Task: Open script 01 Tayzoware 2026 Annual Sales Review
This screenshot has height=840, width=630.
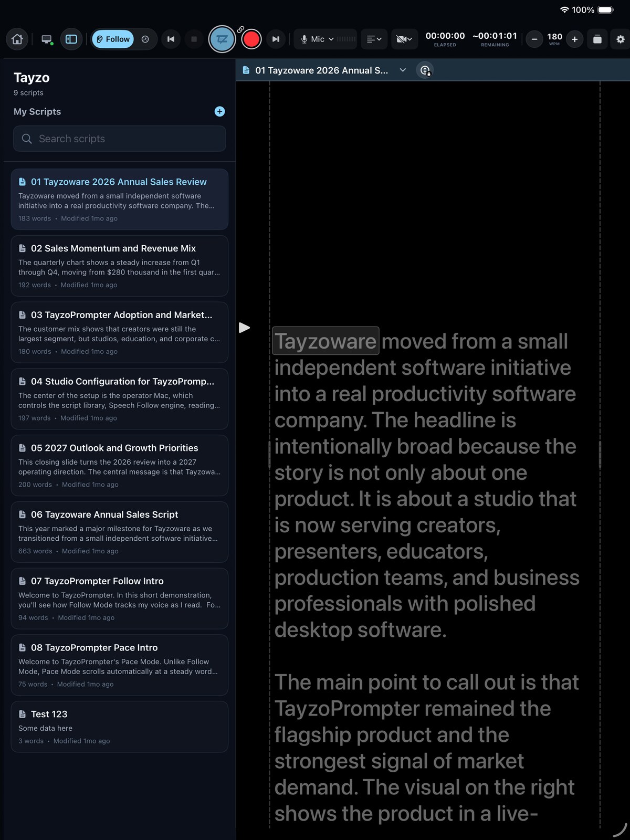Action: click(x=120, y=199)
